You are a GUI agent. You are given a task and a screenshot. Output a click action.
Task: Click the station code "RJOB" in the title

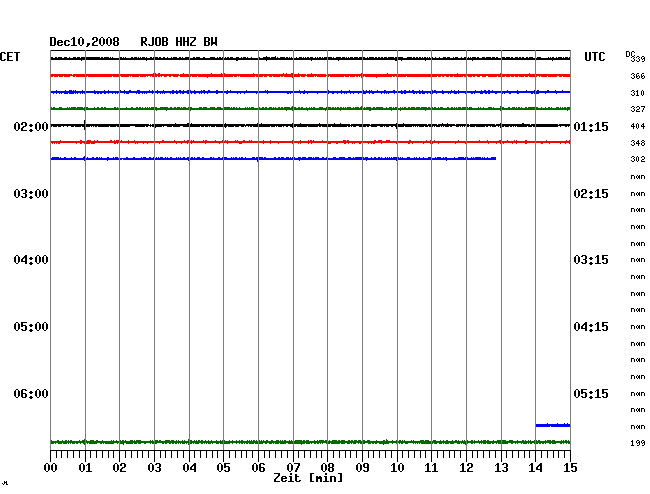coord(154,42)
